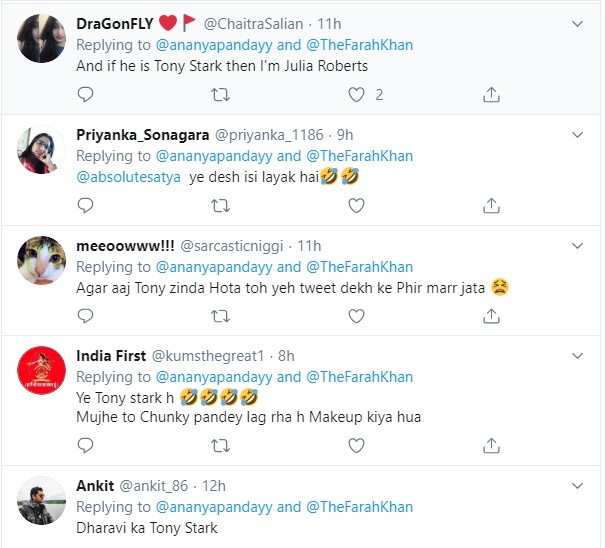Like DraGonFLY's tweet with 2 likes

click(356, 94)
